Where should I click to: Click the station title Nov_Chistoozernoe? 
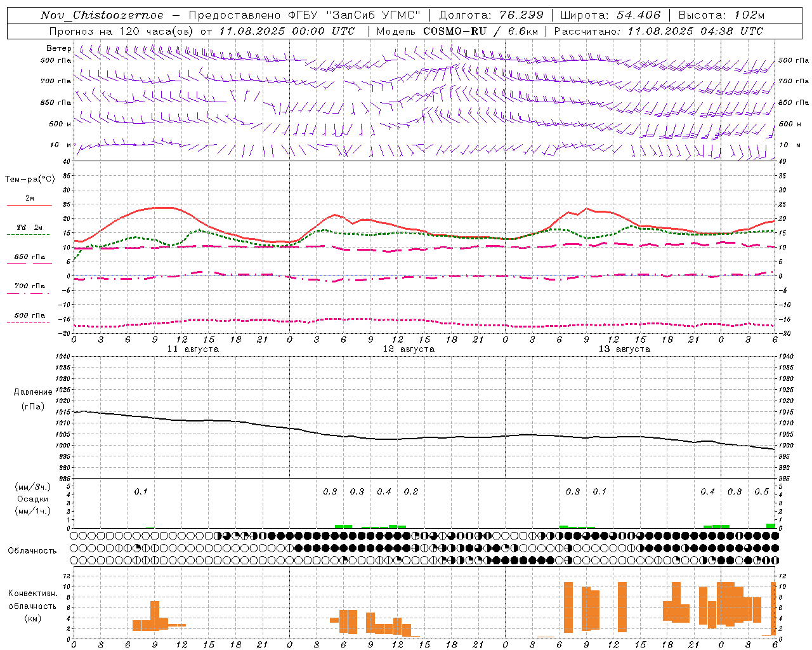pos(101,15)
